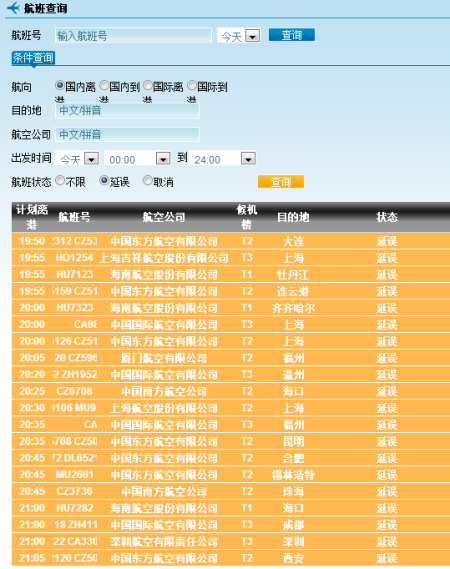Switch to the 条件查询 tab
The image size is (450, 569).
pos(33,58)
